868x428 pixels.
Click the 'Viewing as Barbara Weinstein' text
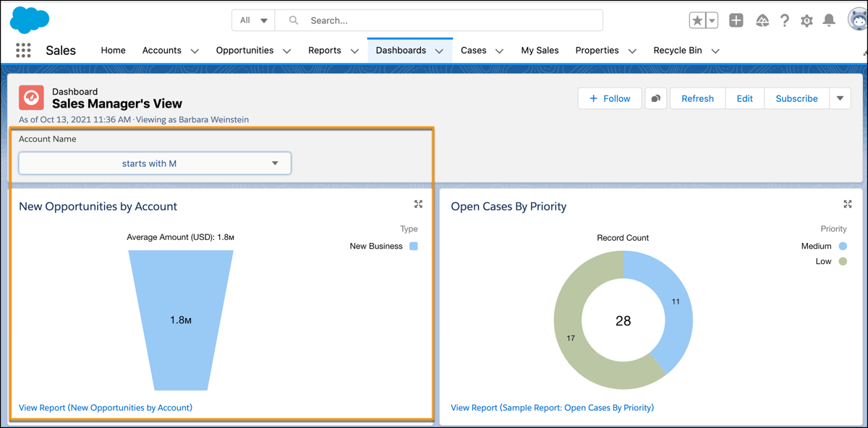tap(194, 120)
